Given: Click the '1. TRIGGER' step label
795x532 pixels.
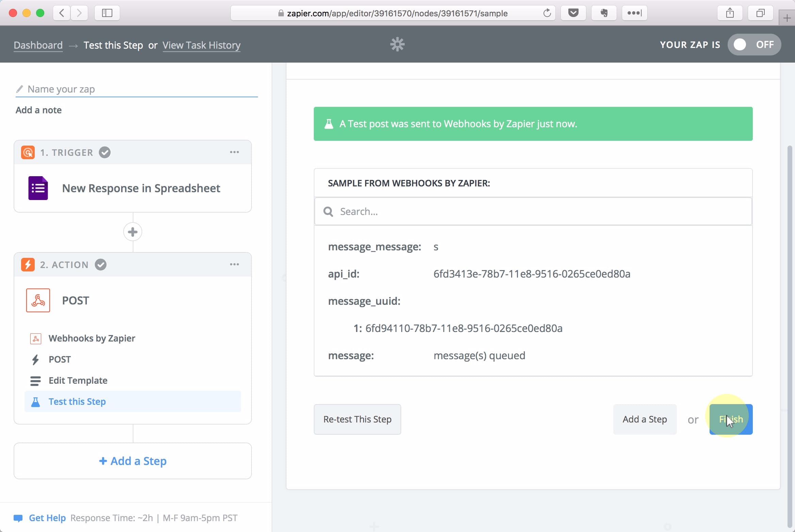Looking at the screenshot, I should pos(66,152).
